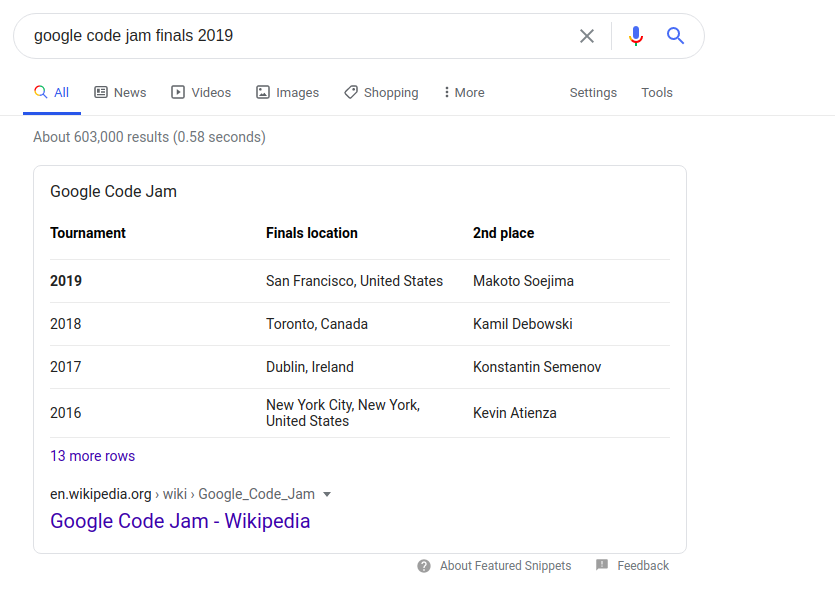Screen dimensions: 835x598
Task: Open the More search categories menu
Action: click(464, 92)
